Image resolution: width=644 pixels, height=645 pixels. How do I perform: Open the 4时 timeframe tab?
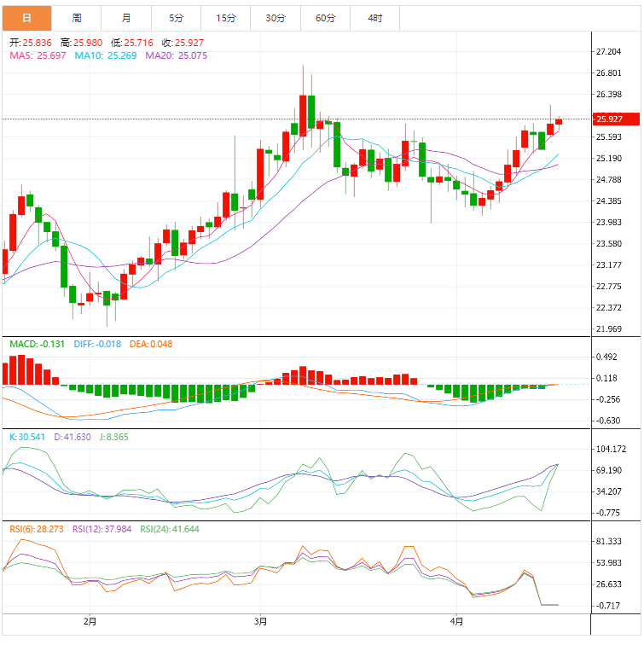point(375,18)
